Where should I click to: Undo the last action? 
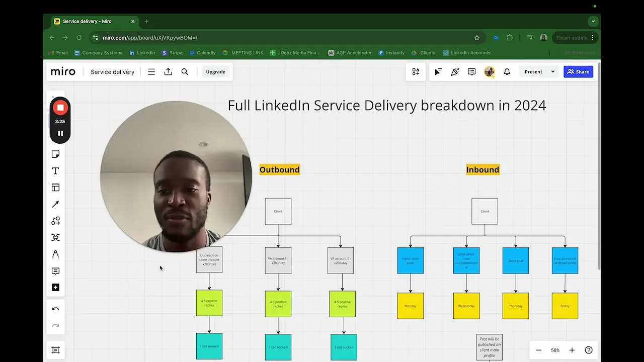click(55, 309)
